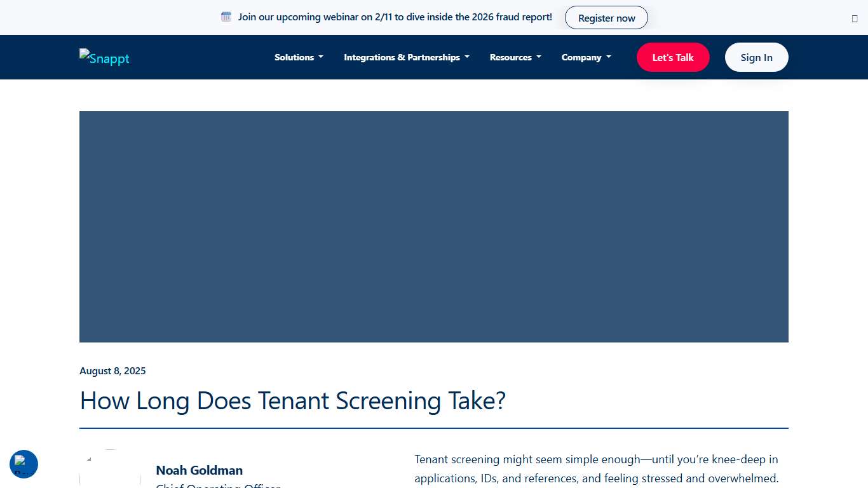
Task: Click Noah Goldman's name in the author section
Action: (x=199, y=470)
